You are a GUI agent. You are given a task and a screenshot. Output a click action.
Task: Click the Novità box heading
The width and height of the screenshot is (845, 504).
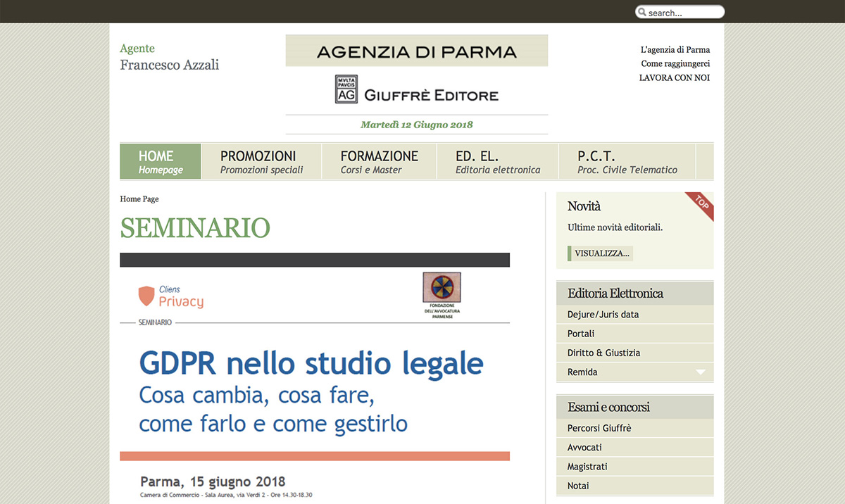pyautogui.click(x=584, y=206)
